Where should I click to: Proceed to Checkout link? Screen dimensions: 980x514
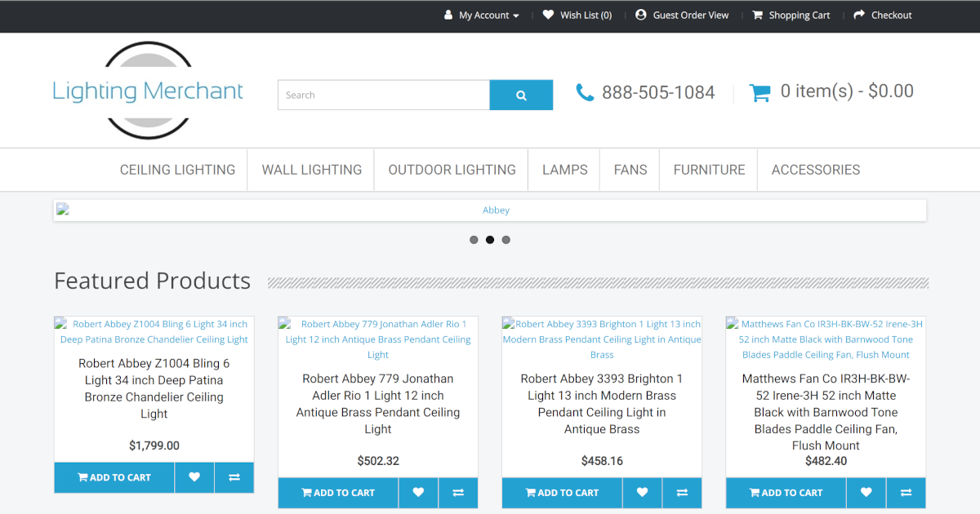[x=883, y=16]
